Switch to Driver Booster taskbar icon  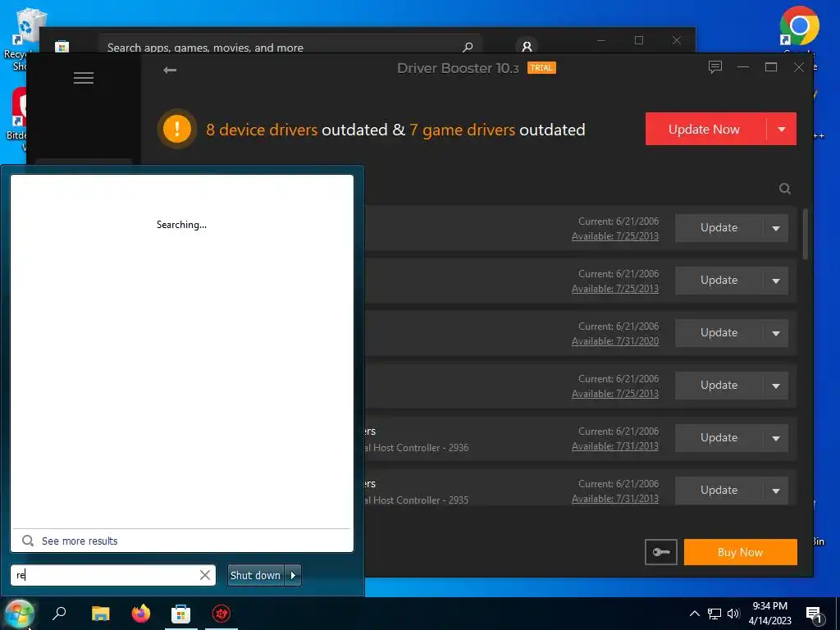tap(221, 614)
